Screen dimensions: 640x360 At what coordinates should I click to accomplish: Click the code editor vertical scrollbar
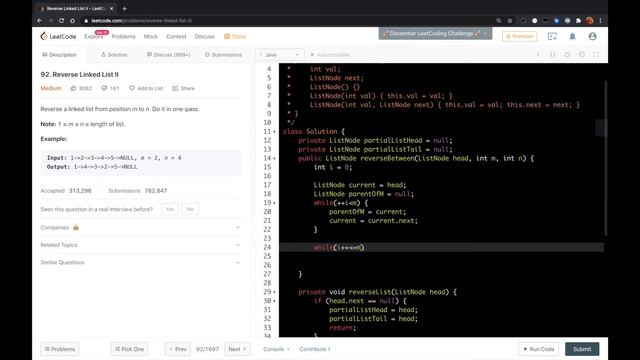(606, 158)
